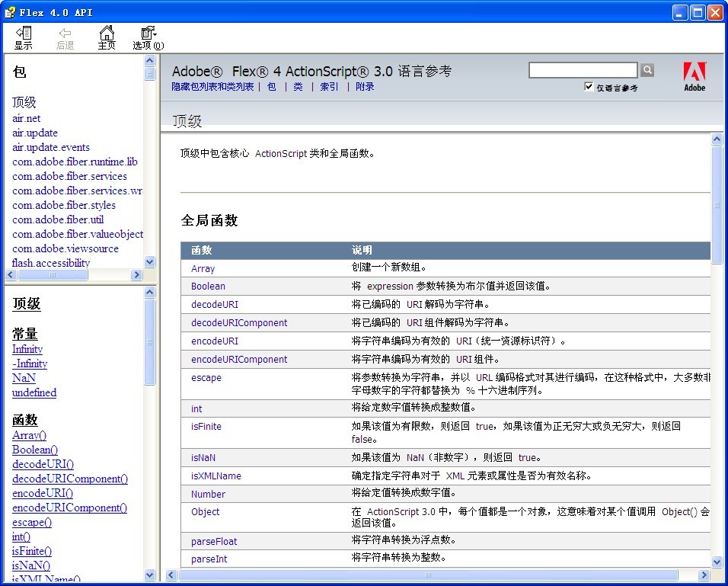The image size is (728, 586).
Task: Click escape() in left panel
Action: (32, 522)
